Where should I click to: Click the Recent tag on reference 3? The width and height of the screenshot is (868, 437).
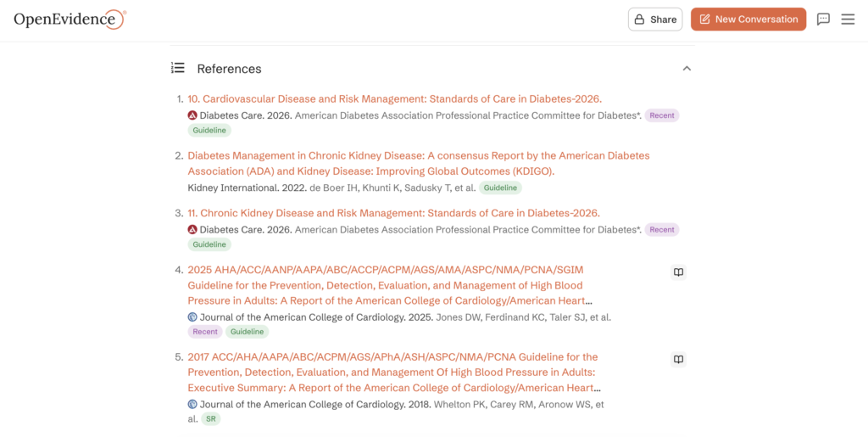pyautogui.click(x=662, y=229)
